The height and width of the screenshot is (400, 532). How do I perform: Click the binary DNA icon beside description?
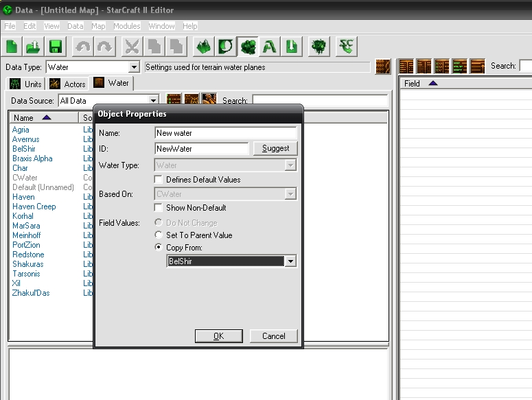(x=383, y=67)
